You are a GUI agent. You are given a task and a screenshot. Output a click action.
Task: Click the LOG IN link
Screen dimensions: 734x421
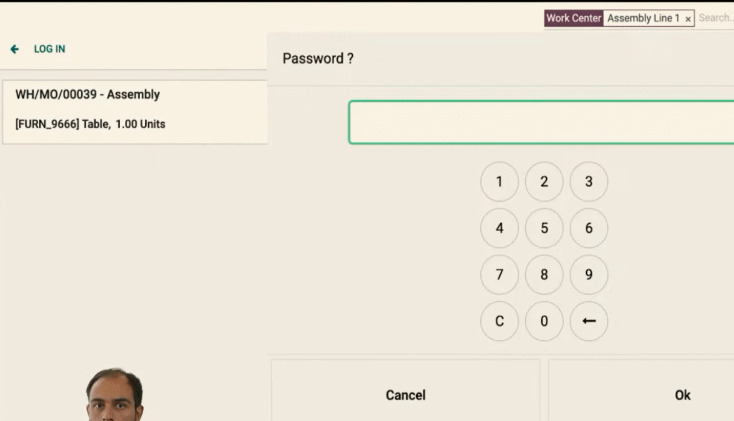pos(50,49)
